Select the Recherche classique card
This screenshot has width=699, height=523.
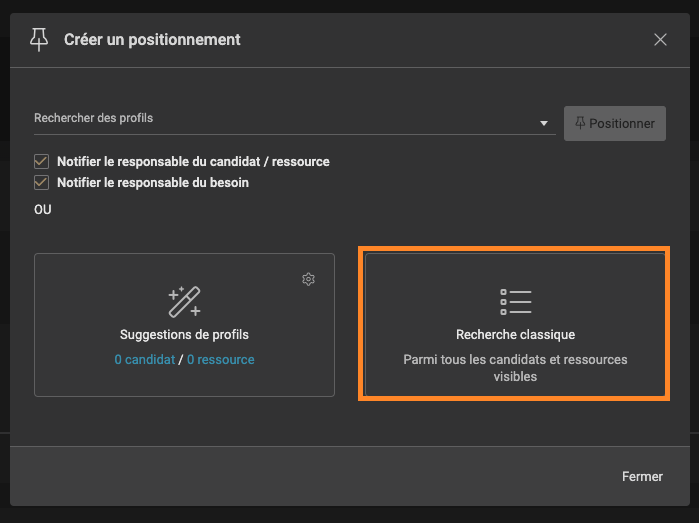coord(515,325)
